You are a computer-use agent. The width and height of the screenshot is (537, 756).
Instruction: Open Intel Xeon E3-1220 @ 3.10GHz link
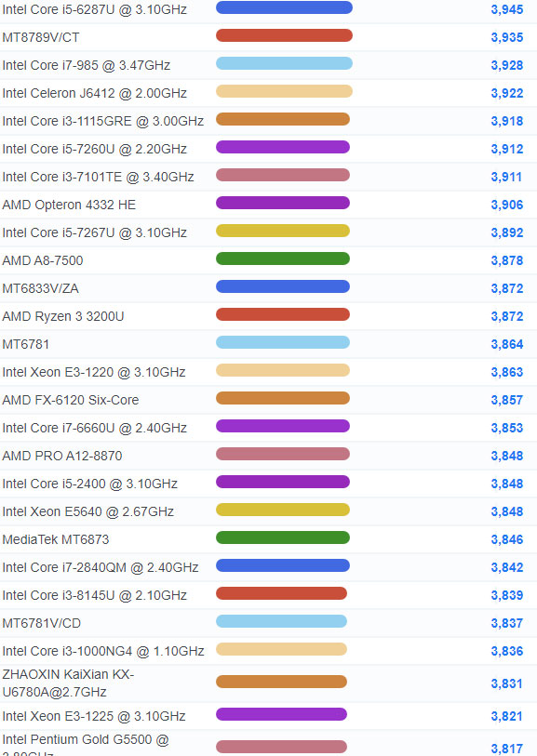click(94, 373)
